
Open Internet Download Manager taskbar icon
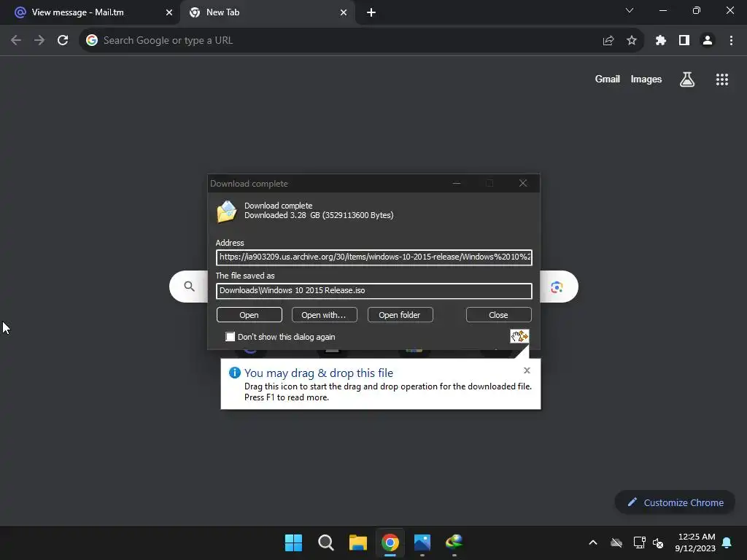pos(454,542)
